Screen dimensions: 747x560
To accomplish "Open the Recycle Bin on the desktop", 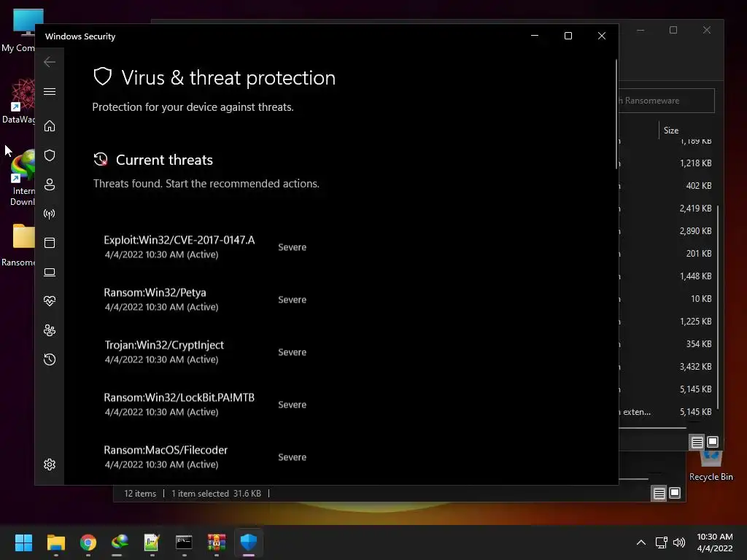I will click(x=711, y=467).
